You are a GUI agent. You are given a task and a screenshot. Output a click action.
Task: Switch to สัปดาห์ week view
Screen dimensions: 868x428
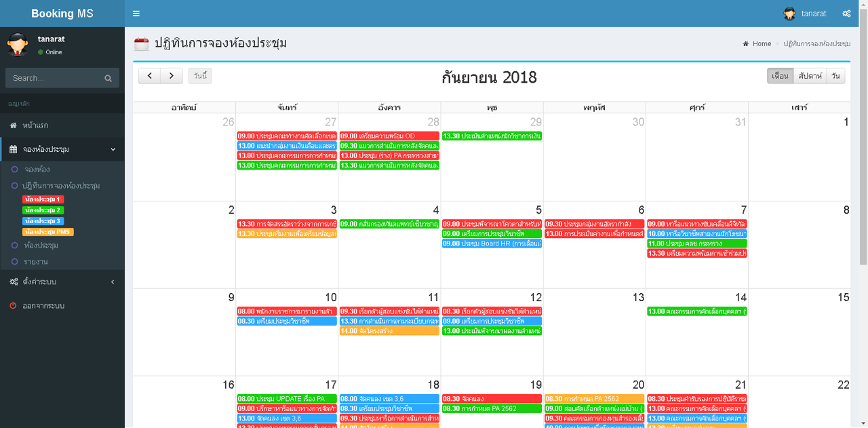coord(810,75)
